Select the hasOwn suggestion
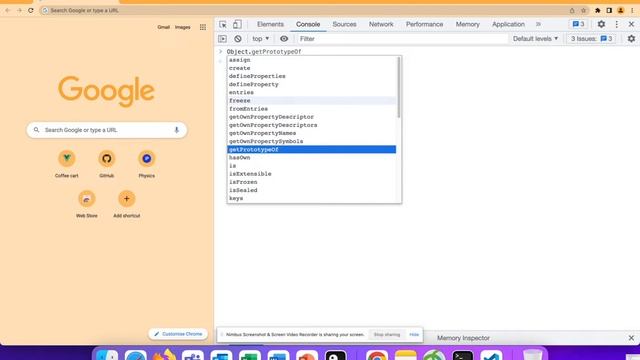640x360 pixels. [311, 158]
